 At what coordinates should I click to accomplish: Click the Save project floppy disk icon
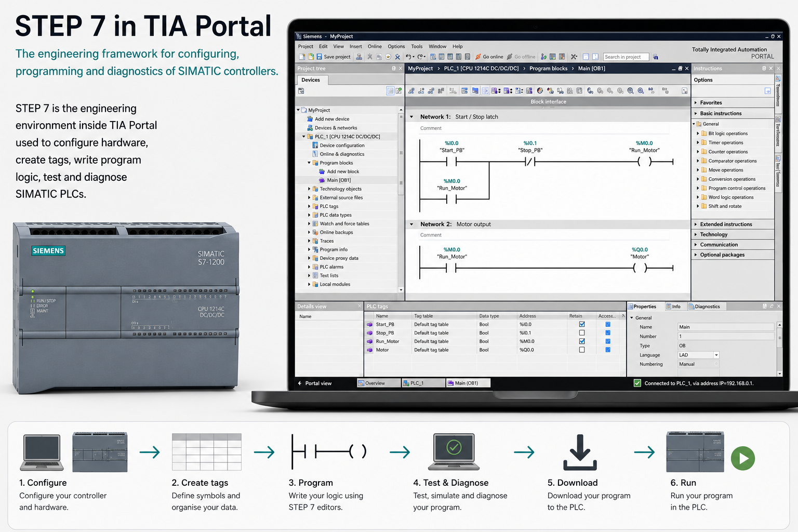(319, 57)
